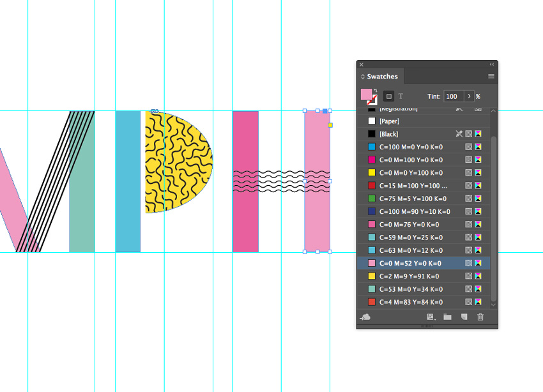Screen dimensions: 543x392
Task: Close the Swatches panel
Action: (x=362, y=64)
